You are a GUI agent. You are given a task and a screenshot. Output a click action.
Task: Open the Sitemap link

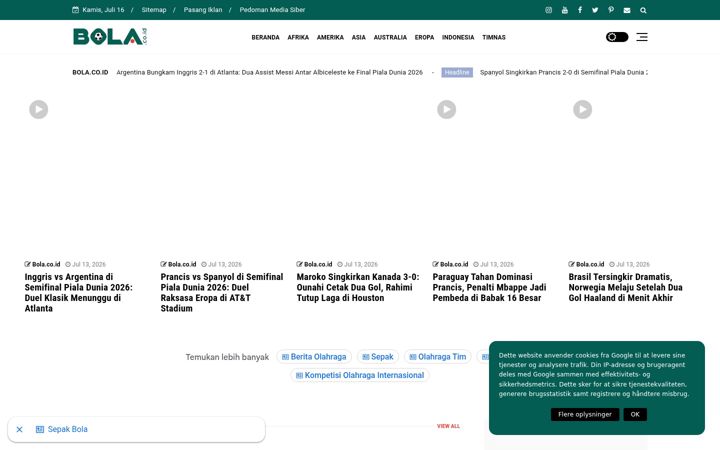tap(154, 10)
